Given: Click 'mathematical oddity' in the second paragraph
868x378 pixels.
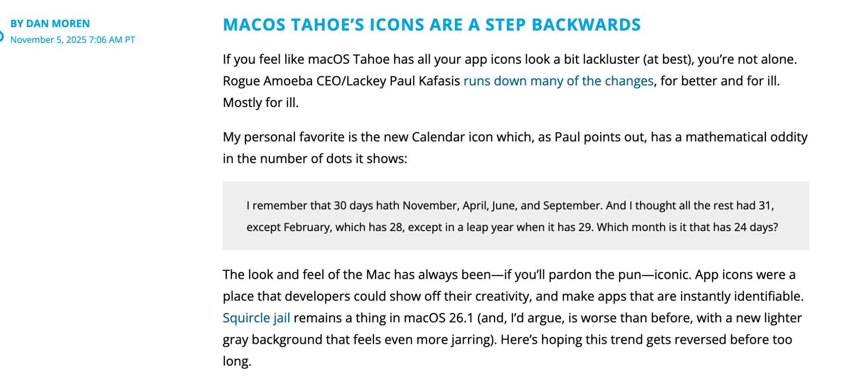Looking at the screenshot, I should 746,137.
